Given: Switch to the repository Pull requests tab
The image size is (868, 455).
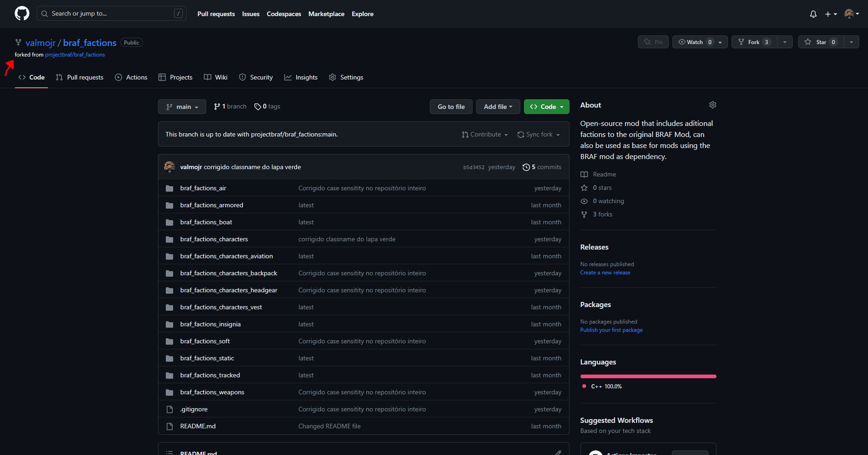Looking at the screenshot, I should pos(79,77).
